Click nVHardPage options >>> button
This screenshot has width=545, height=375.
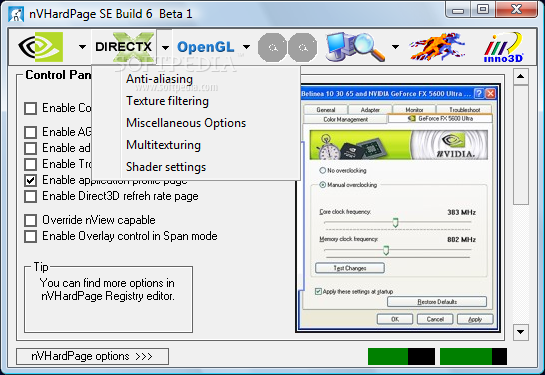coord(92,357)
